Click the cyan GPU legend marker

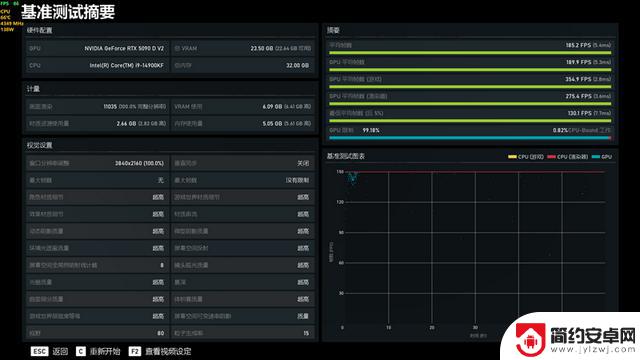[x=596, y=157]
